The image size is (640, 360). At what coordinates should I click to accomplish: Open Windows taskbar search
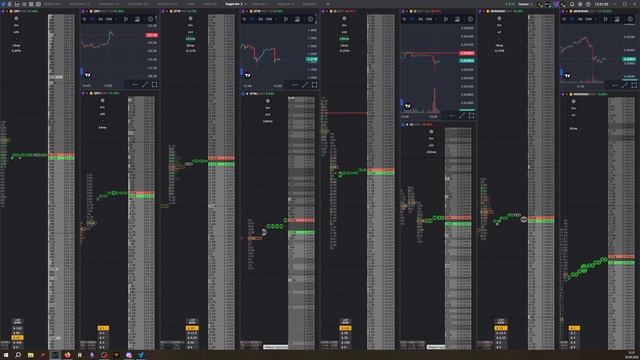point(18,355)
